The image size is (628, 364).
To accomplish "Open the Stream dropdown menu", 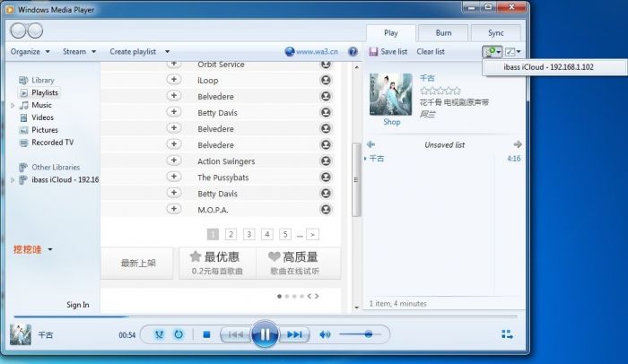I will coord(79,52).
